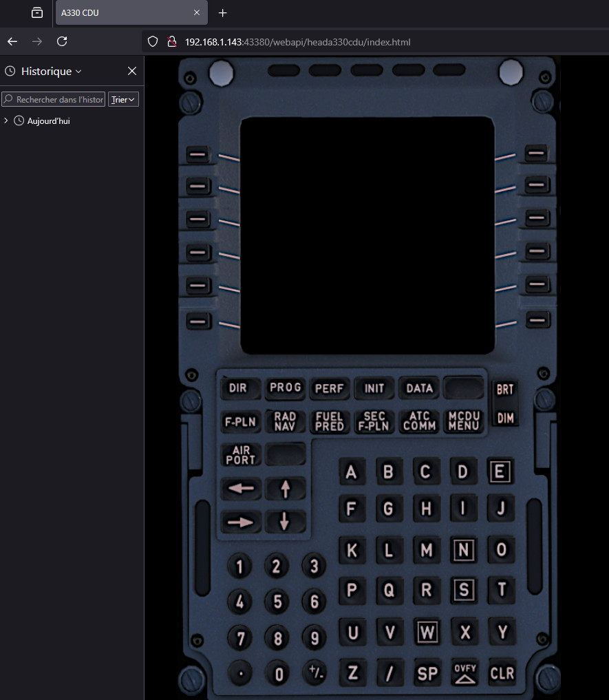Expand the Aujourd'hui history entry

point(6,121)
